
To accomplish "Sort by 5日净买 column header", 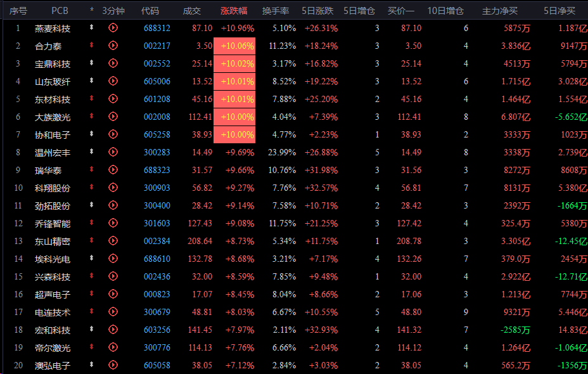I will (x=559, y=11).
